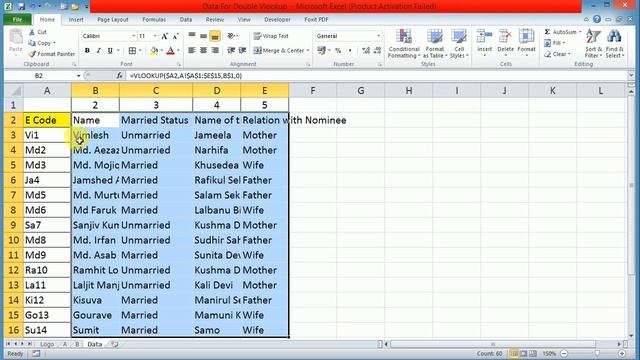Screen dimensions: 640x360
Task: Click the Zoom Out minus button
Action: (564, 353)
